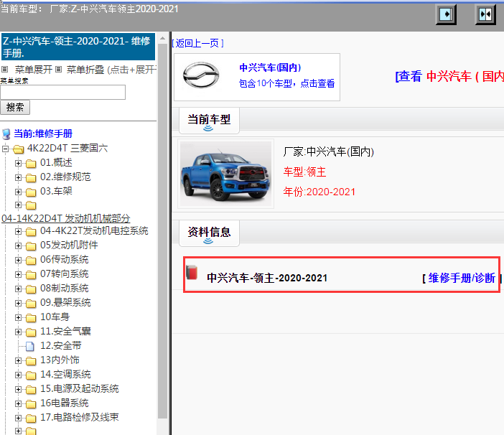Click the 搜索 button
The image size is (504, 435).
[x=15, y=107]
